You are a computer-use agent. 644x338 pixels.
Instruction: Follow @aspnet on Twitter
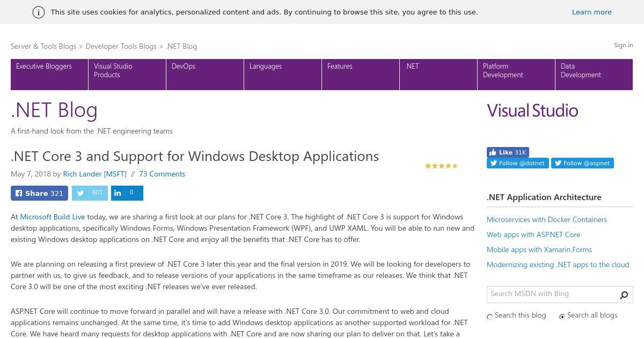click(582, 163)
